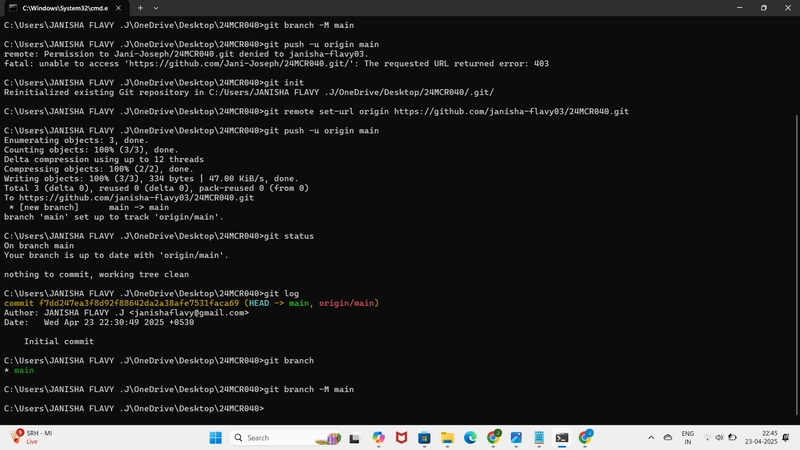
Task: Launch Microsoft Edge from taskbar
Action: point(470,438)
